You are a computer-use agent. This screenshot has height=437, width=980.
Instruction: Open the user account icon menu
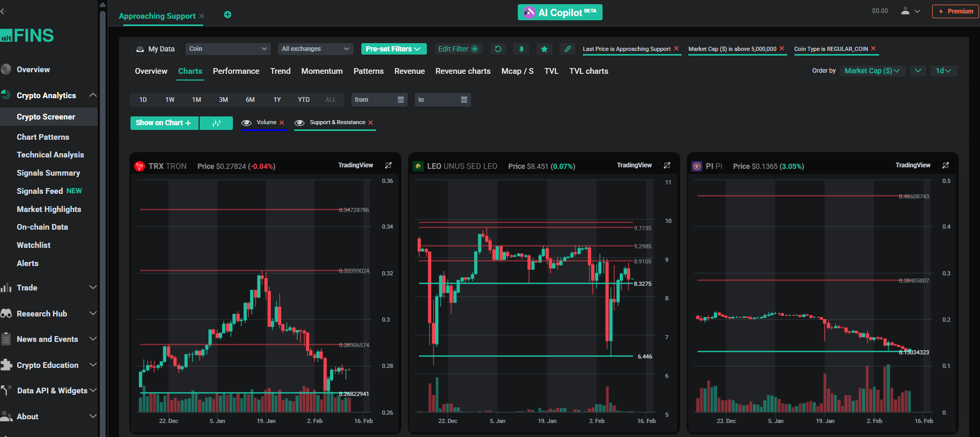[910, 11]
